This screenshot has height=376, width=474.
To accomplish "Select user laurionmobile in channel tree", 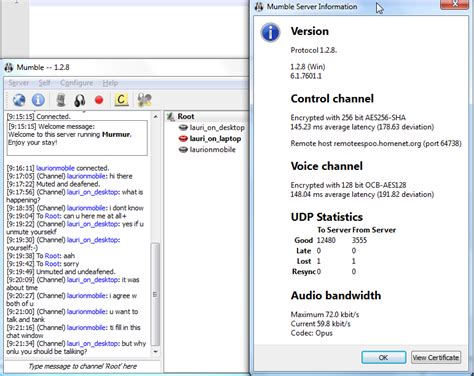I will tap(213, 150).
